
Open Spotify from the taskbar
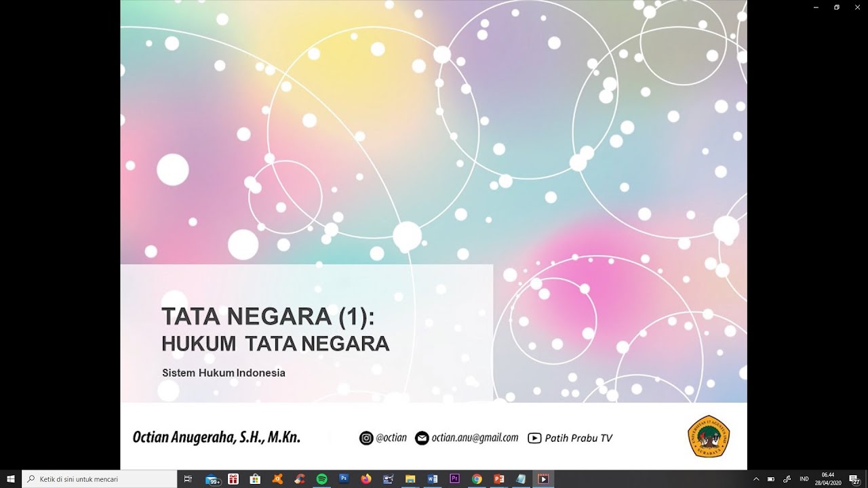tap(321, 479)
